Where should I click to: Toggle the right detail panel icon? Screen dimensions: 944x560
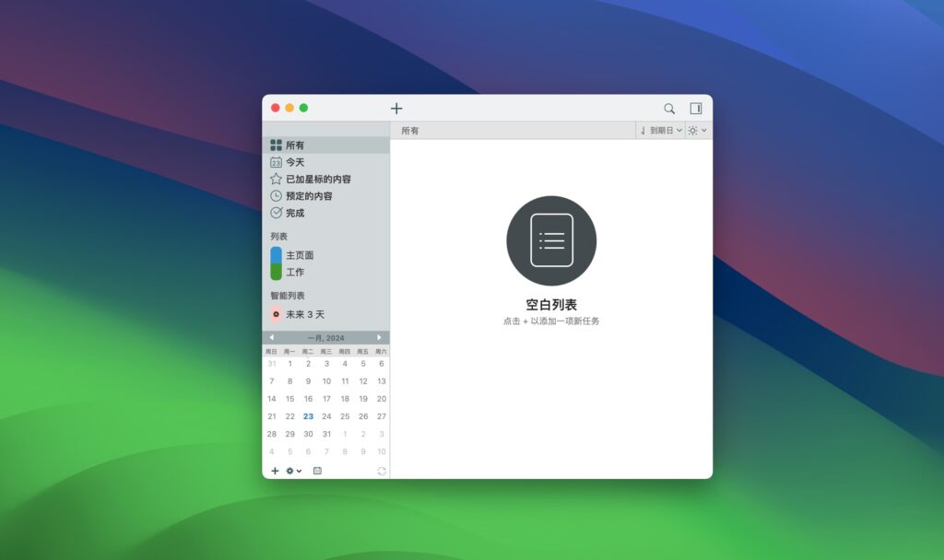tap(696, 108)
